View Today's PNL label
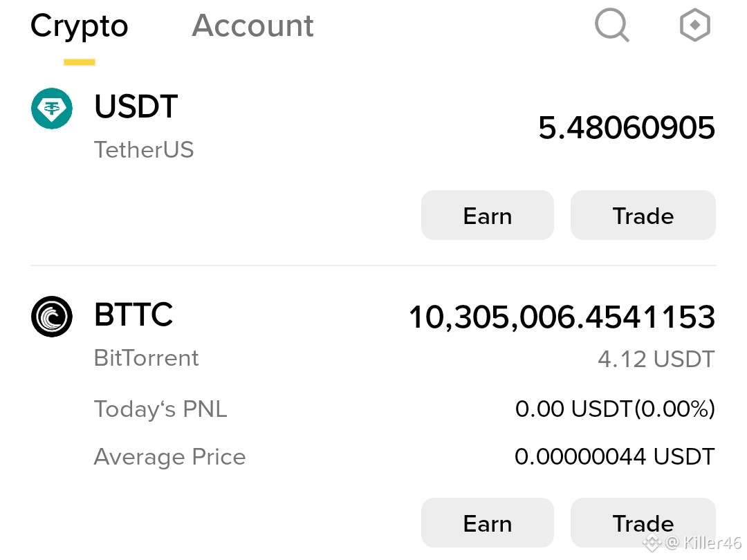The image size is (747, 560). point(160,409)
